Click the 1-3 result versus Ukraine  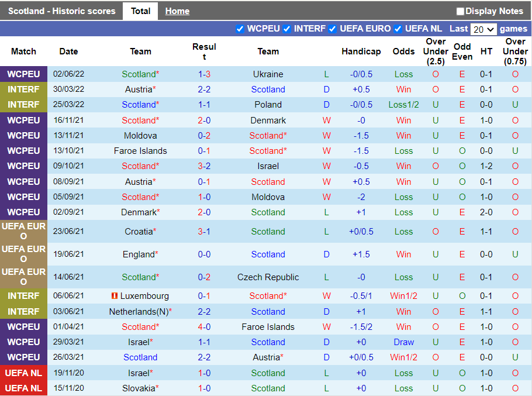click(204, 74)
